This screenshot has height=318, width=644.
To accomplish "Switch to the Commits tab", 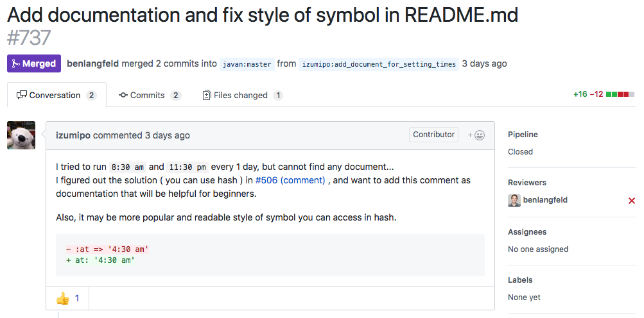I will pyautogui.click(x=150, y=95).
